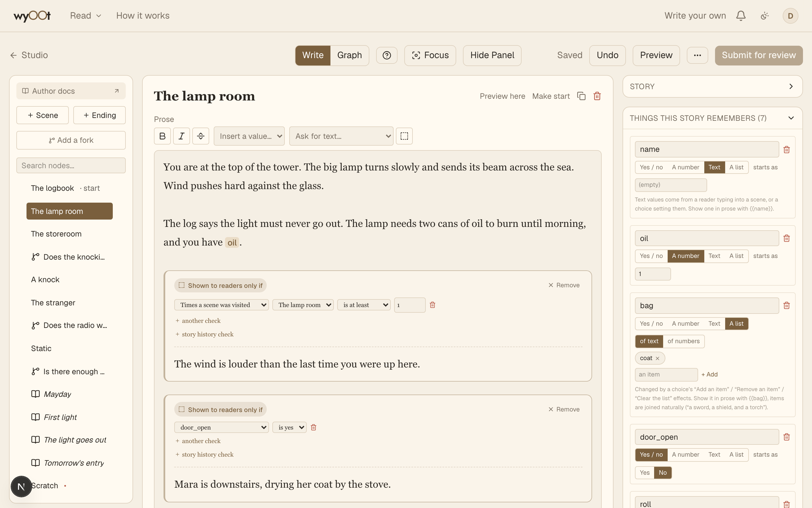
Task: Click the Undo button
Action: point(607,55)
